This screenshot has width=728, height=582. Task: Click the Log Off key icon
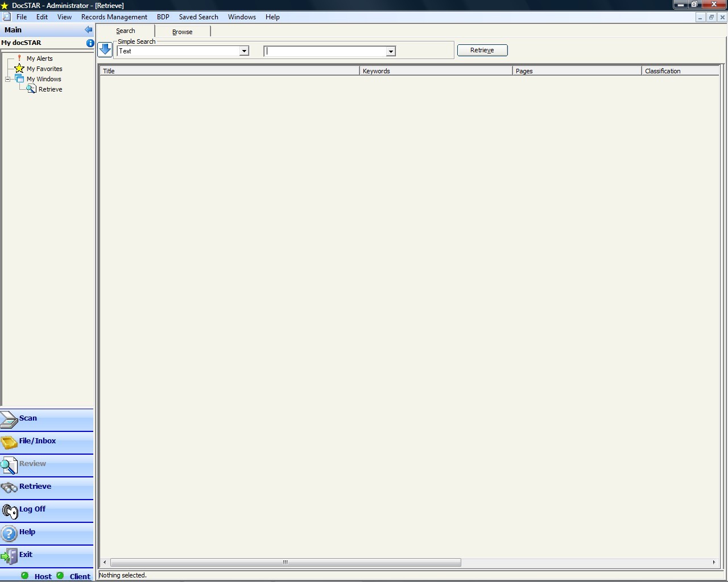coord(10,510)
